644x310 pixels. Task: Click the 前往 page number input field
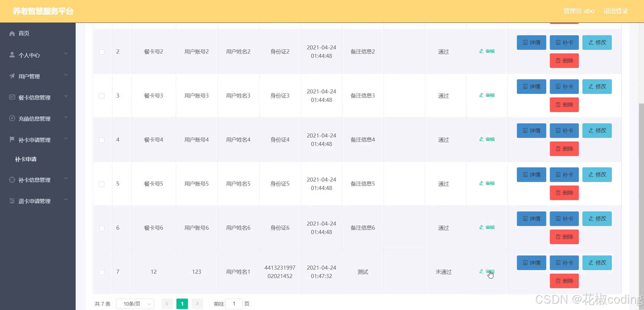click(234, 303)
